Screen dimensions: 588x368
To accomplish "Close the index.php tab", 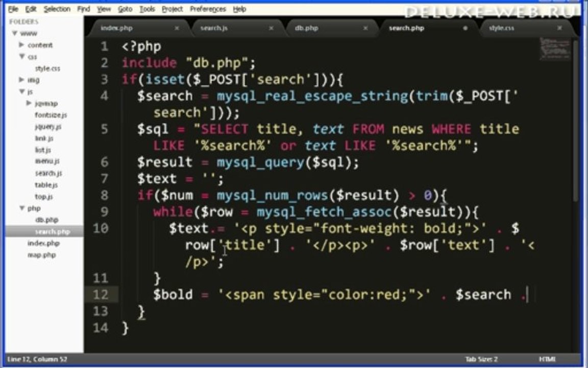I will pos(177,28).
